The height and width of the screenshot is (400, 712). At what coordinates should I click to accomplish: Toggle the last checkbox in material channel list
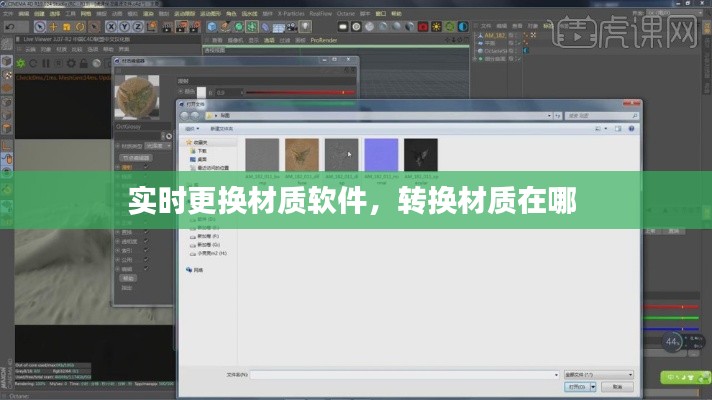(x=146, y=269)
